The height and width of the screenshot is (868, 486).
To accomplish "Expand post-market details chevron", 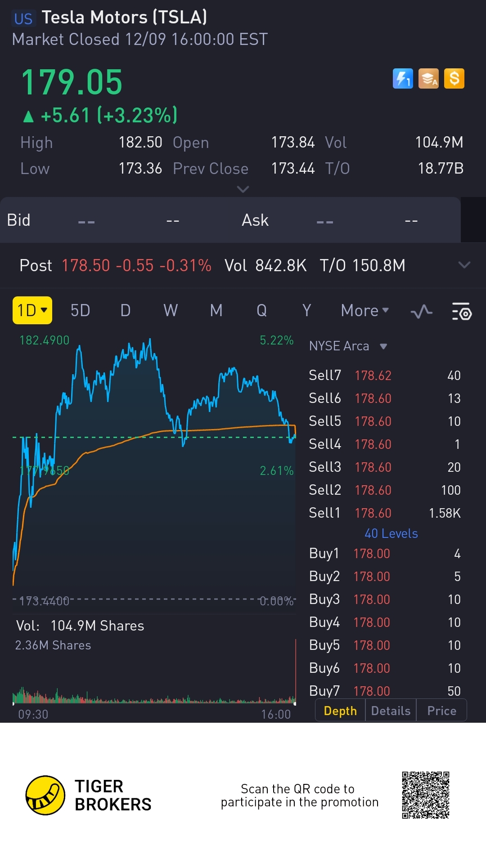I will 464,265.
